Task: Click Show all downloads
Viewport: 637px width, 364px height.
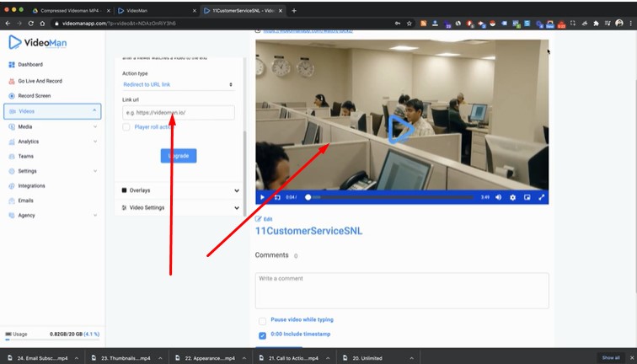Action: click(611, 358)
